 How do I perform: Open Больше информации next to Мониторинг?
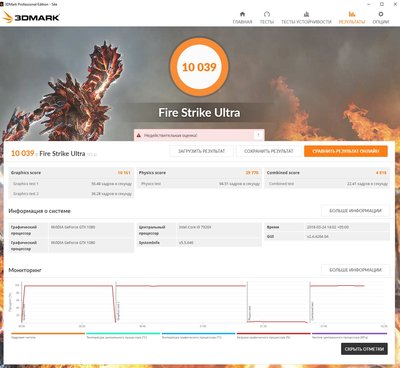coord(355,270)
